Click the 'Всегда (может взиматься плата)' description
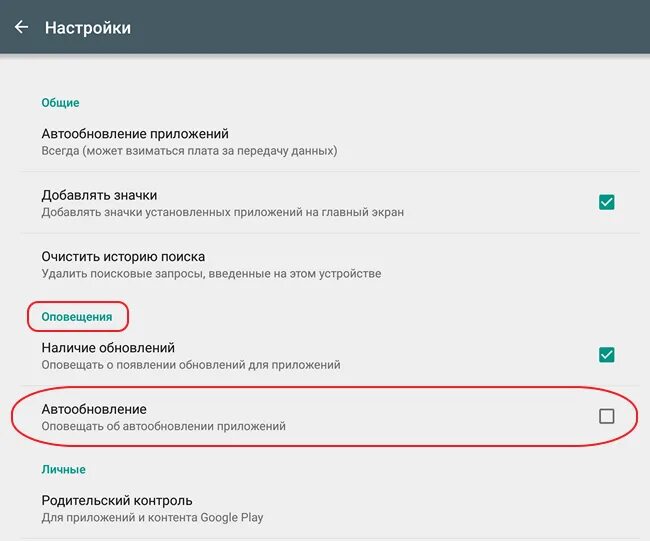Image resolution: width=650 pixels, height=541 pixels. pyautogui.click(x=189, y=151)
